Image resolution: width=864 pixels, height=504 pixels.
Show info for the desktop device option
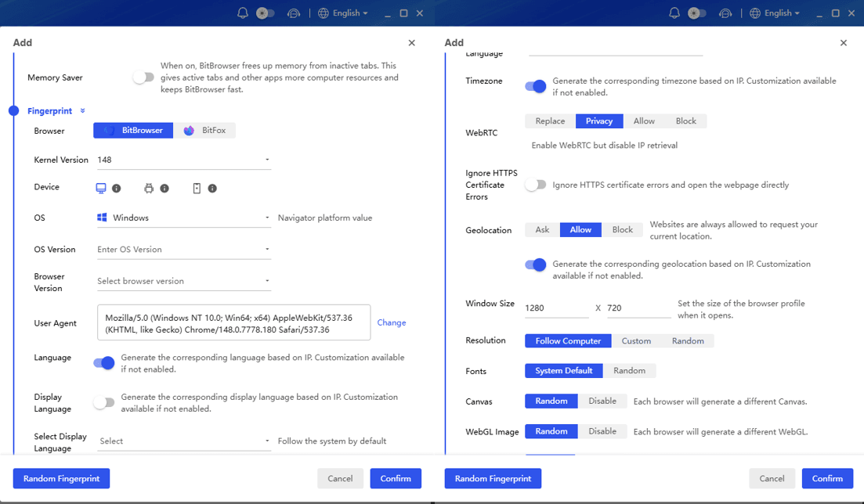pyautogui.click(x=116, y=189)
